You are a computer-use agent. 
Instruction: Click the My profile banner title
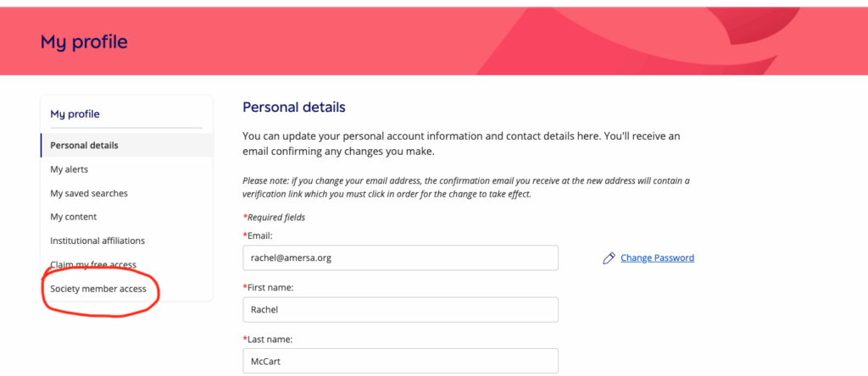pyautogui.click(x=84, y=41)
